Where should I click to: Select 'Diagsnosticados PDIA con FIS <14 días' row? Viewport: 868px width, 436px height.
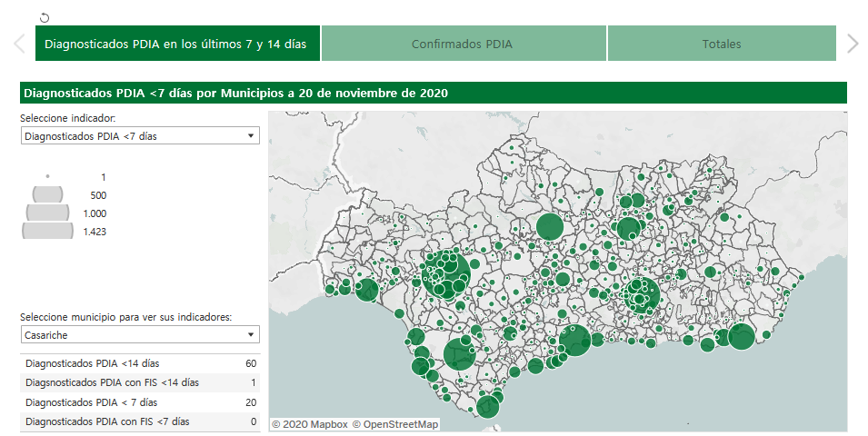(x=139, y=382)
